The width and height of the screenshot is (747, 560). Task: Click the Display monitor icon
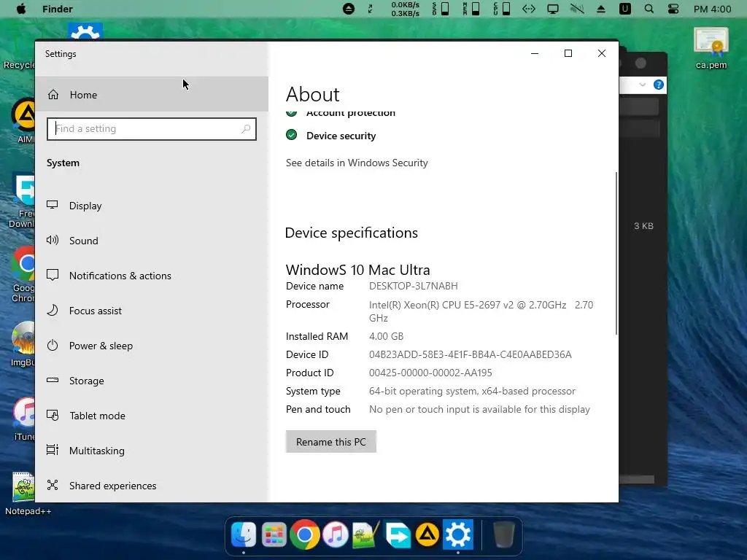tap(53, 205)
